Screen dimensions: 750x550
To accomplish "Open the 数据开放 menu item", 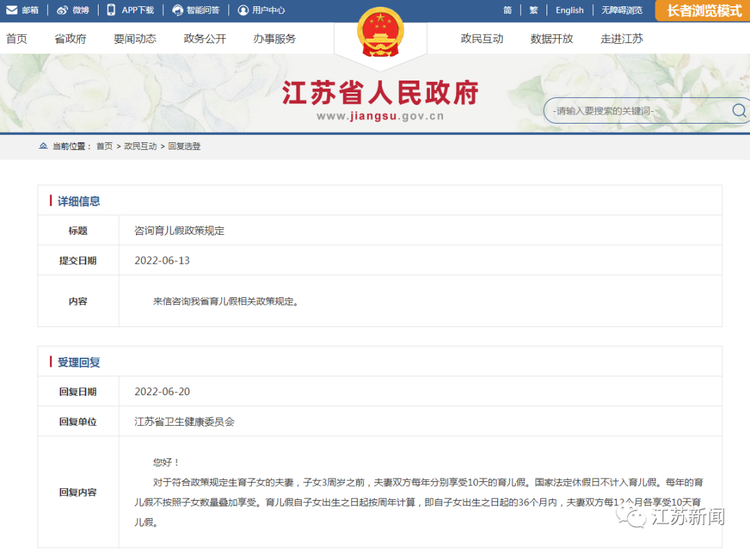I will coord(551,39).
